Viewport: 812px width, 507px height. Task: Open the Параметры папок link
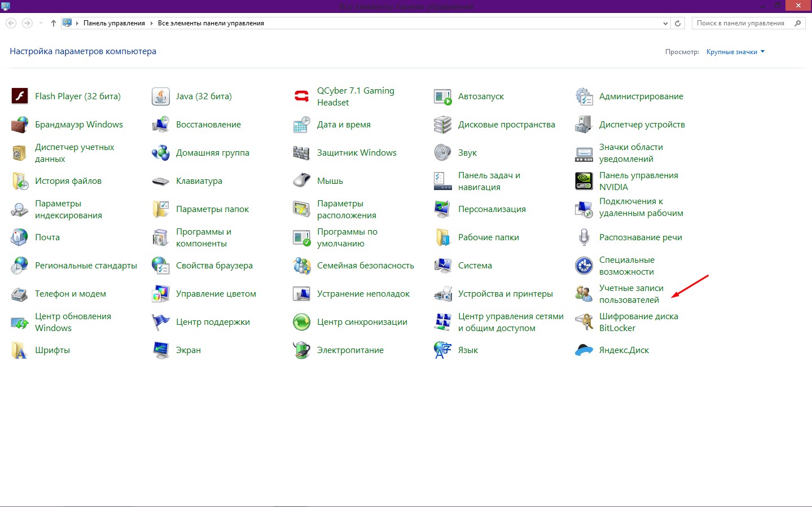coord(212,209)
